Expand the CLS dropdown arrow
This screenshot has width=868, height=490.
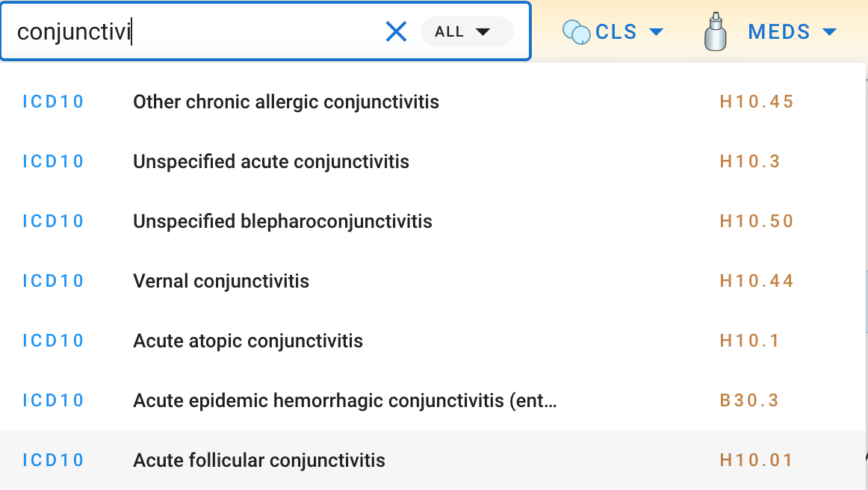point(656,32)
